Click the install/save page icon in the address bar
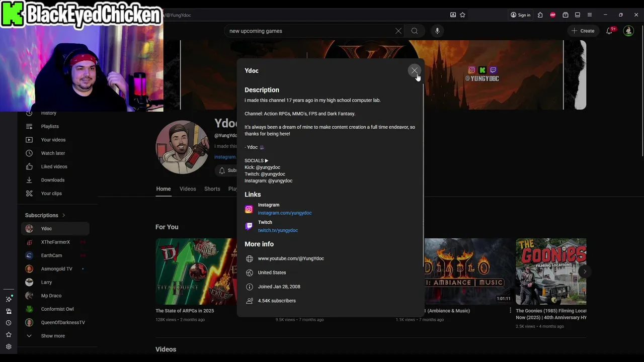 [x=453, y=15]
